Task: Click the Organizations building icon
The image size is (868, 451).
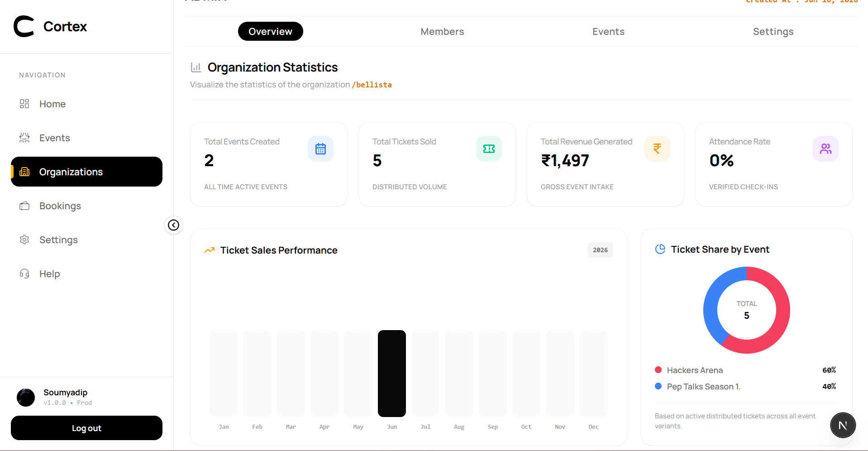Action: 24,172
